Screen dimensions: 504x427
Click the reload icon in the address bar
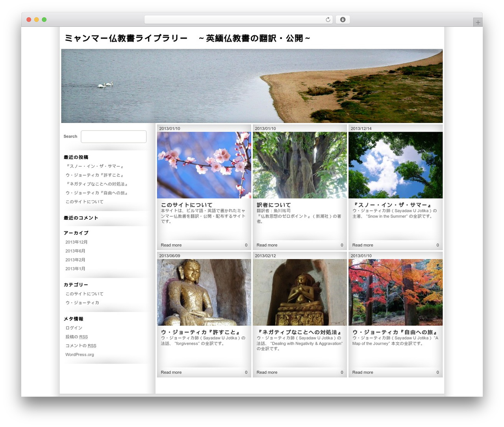[328, 20]
